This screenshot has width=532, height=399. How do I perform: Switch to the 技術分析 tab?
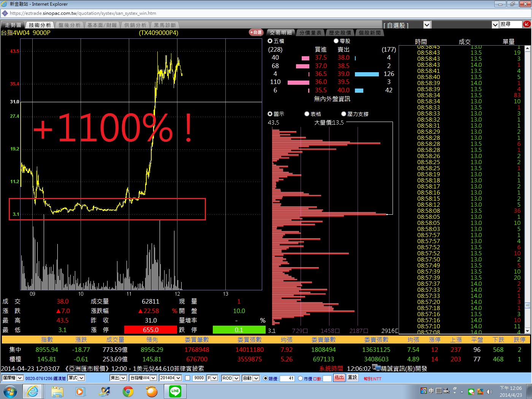(x=40, y=25)
